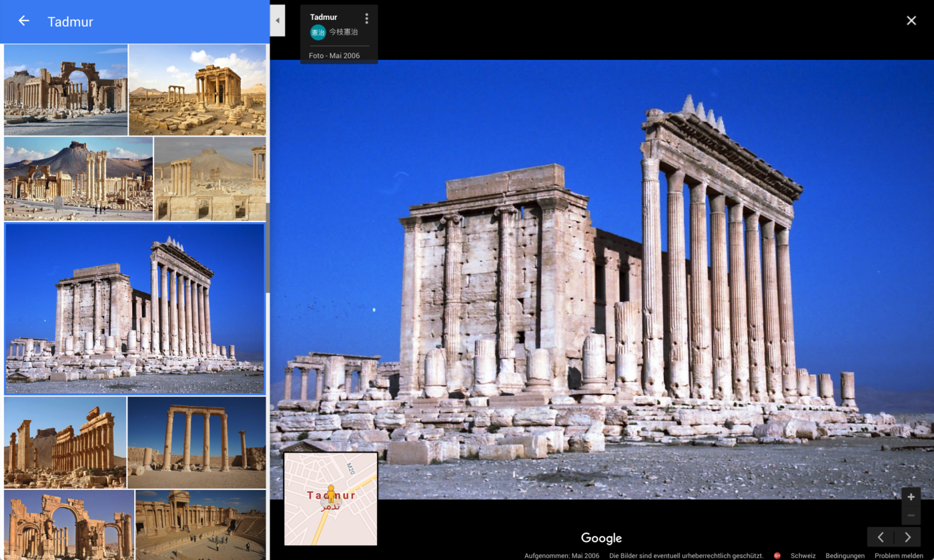Click the uploader's teal avatar icon
Image resolution: width=934 pixels, height=560 pixels.
[318, 32]
